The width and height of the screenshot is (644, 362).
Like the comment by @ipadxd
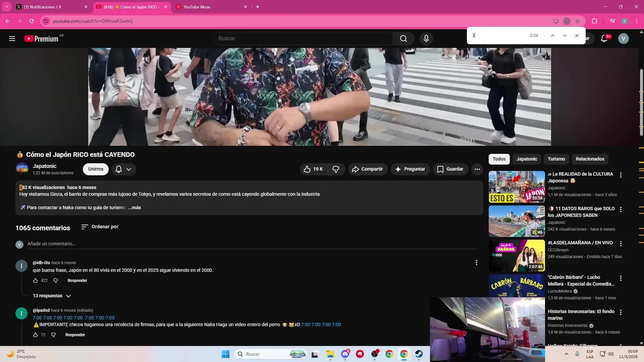coord(35,335)
